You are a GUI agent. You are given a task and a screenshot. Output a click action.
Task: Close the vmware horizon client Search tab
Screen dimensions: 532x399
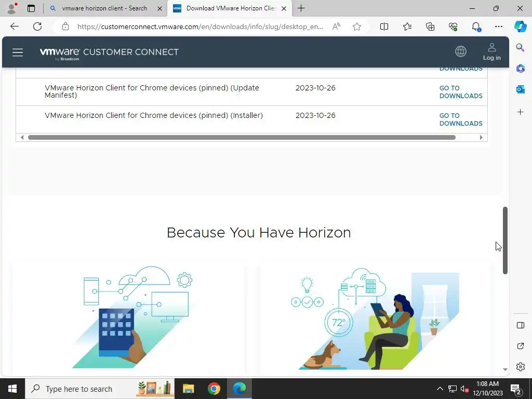click(x=159, y=8)
